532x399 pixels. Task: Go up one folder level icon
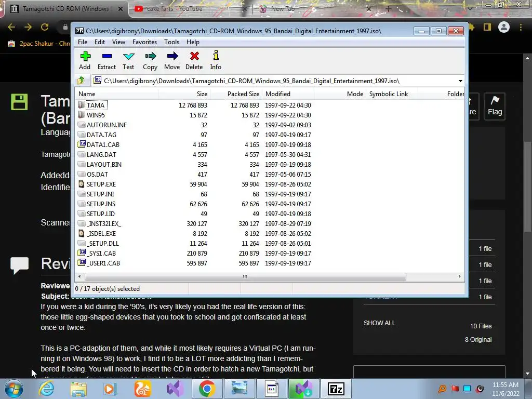(81, 81)
